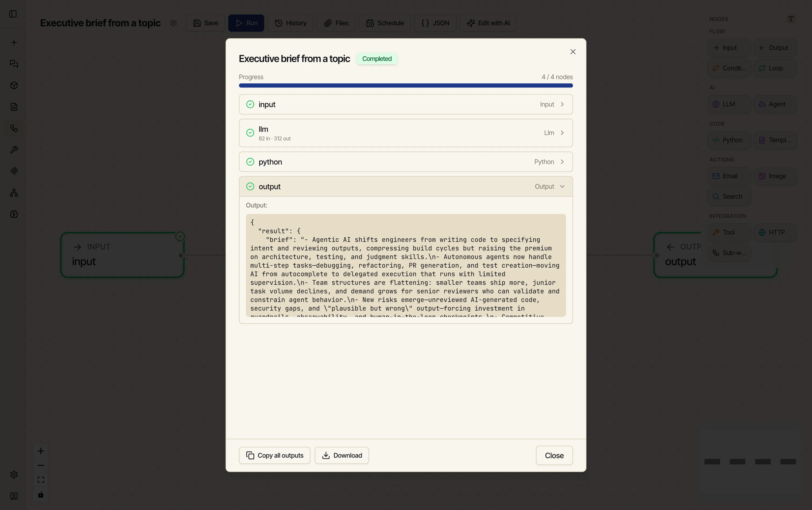Click the output JSON result code block
Image resolution: width=812 pixels, height=510 pixels.
(x=406, y=265)
